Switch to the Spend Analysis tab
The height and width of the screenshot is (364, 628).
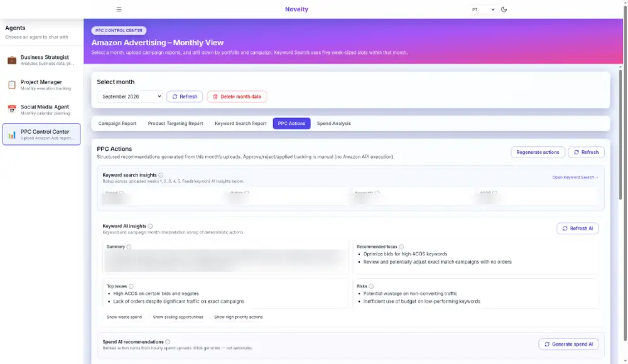pos(333,124)
